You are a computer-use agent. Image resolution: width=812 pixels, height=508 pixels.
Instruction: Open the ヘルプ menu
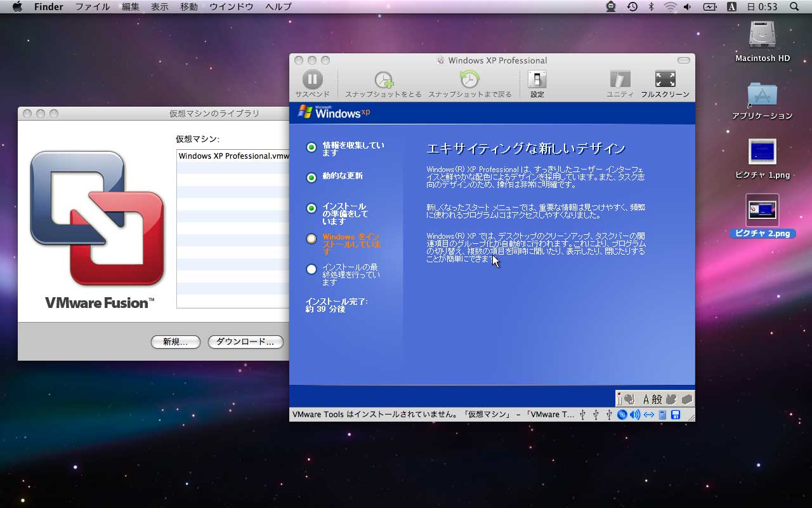pyautogui.click(x=278, y=6)
